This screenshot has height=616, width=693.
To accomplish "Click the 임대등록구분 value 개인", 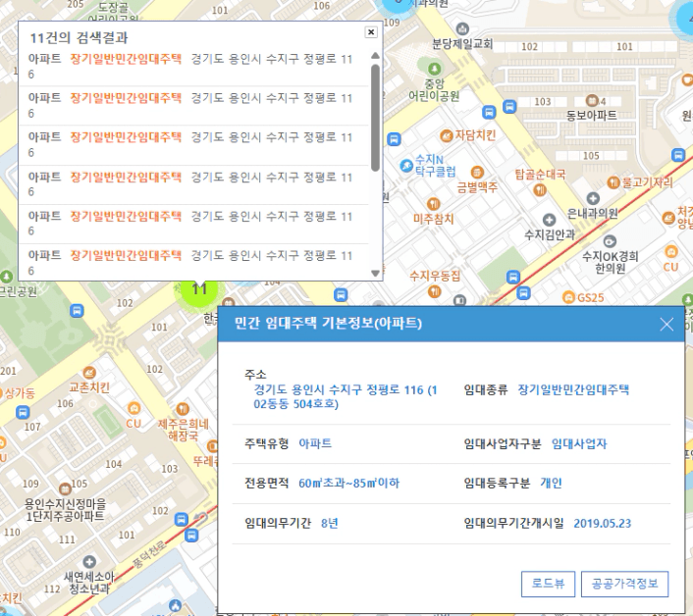I will click(551, 483).
